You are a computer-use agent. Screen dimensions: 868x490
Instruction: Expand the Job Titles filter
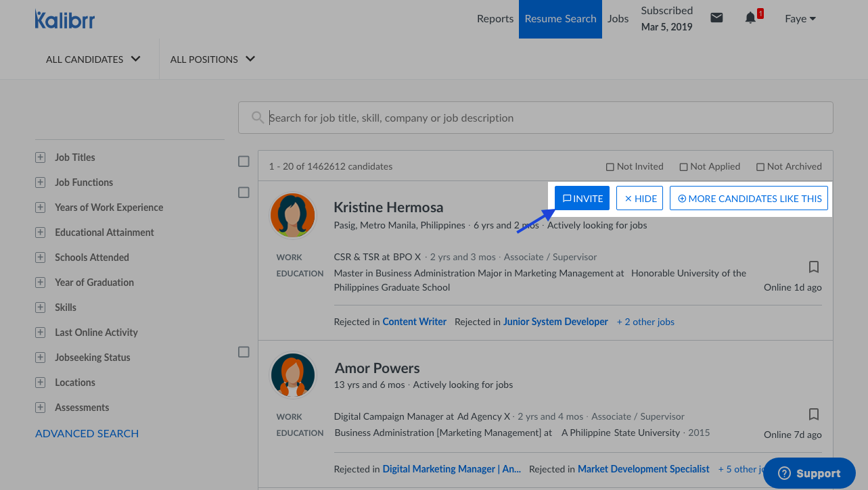pyautogui.click(x=40, y=157)
